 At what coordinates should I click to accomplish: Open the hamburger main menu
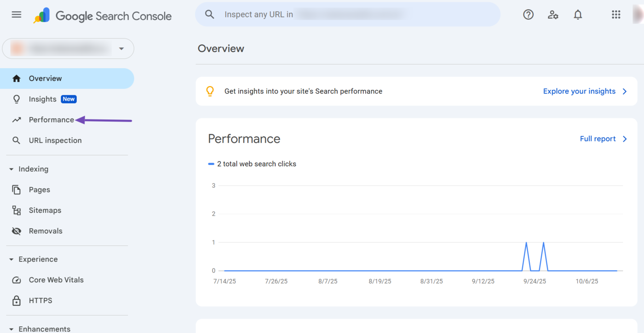[17, 15]
